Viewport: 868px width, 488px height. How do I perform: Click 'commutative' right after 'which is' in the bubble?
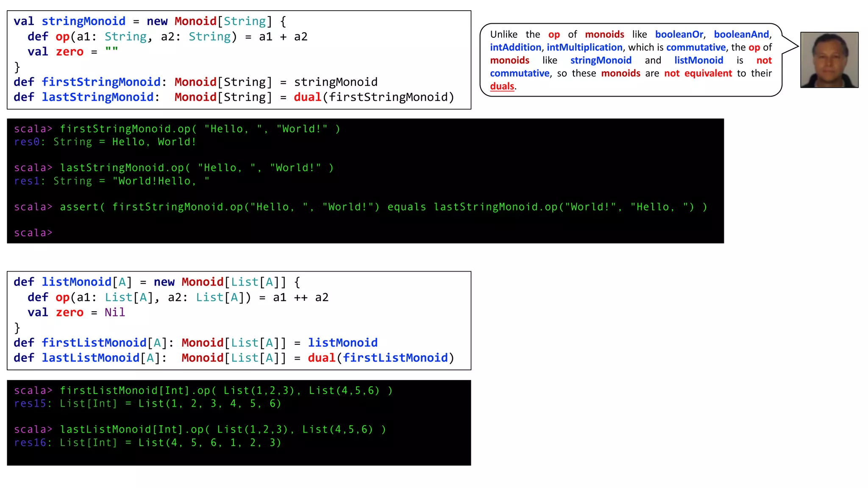coord(696,47)
